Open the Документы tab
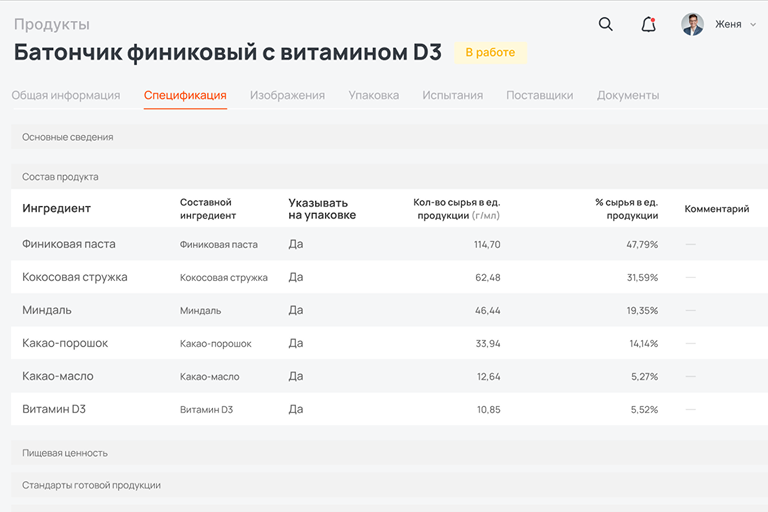The width and height of the screenshot is (768, 512). click(x=627, y=96)
